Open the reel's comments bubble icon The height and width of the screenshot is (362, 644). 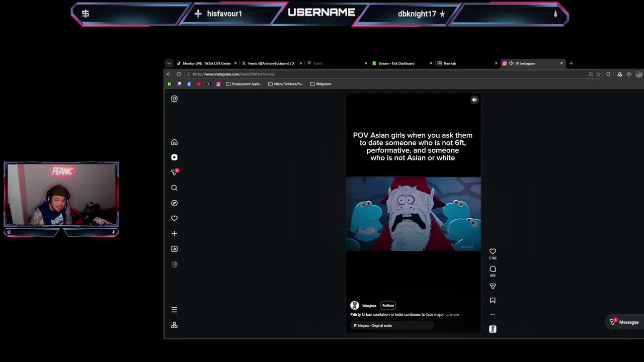(x=493, y=269)
